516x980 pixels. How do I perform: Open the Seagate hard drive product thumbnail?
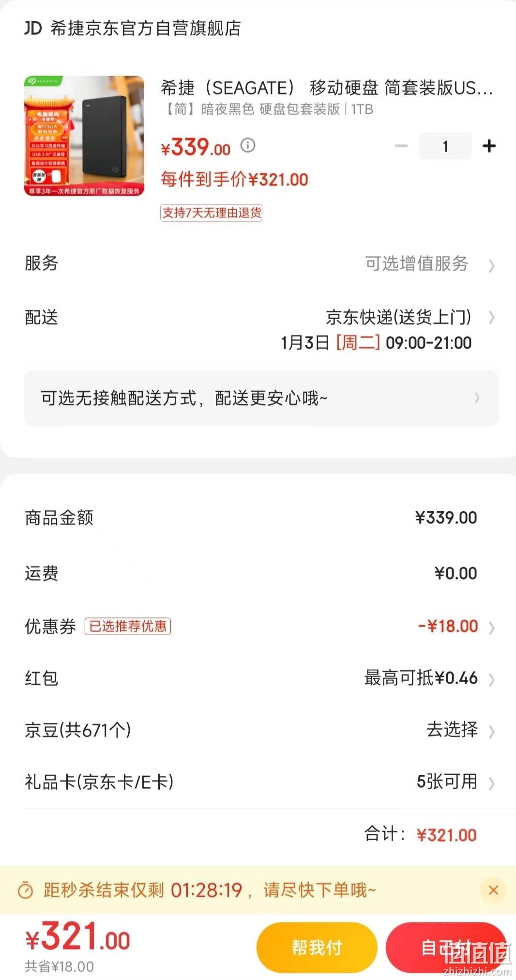click(84, 136)
